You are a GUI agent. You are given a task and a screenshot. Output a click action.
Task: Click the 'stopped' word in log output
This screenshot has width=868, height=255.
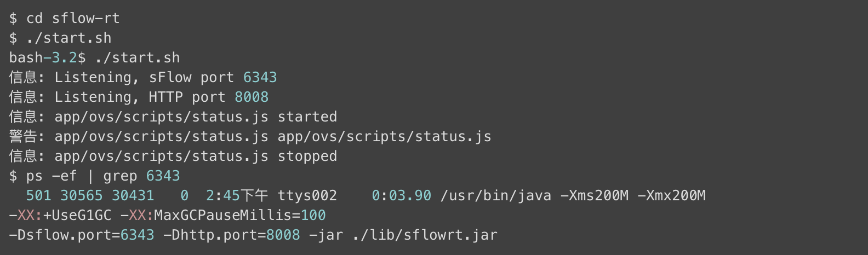[307, 156]
